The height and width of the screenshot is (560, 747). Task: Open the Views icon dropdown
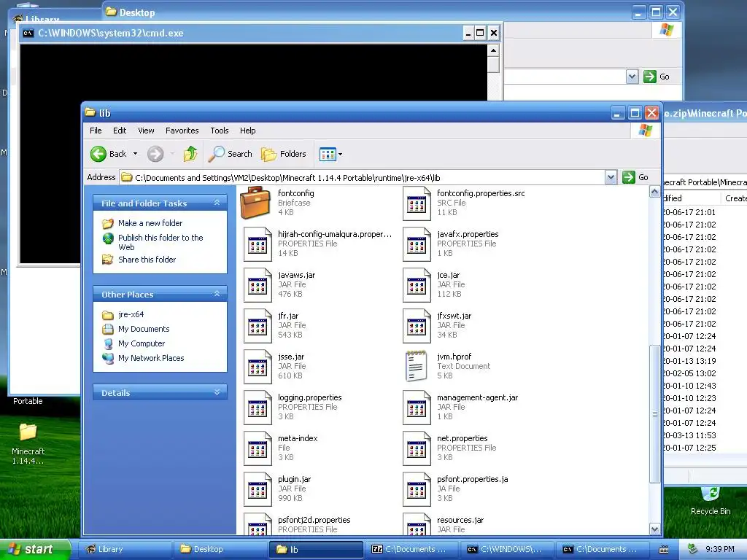click(x=331, y=154)
